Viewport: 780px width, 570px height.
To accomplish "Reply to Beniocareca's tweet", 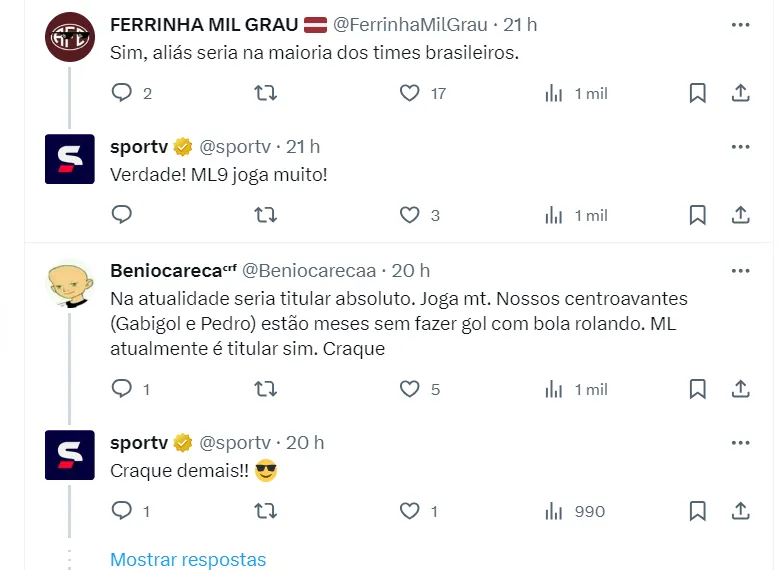I will (x=122, y=389).
